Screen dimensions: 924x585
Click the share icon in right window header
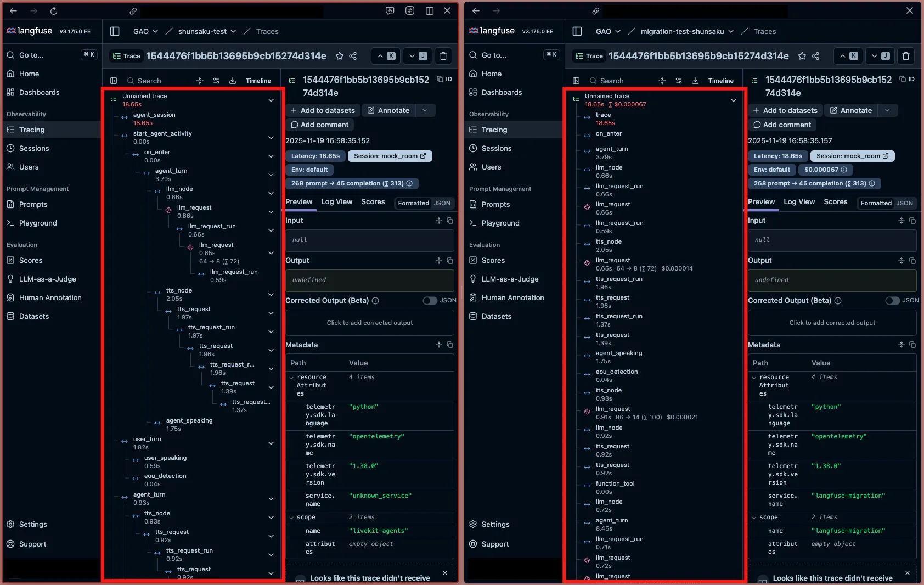click(815, 56)
